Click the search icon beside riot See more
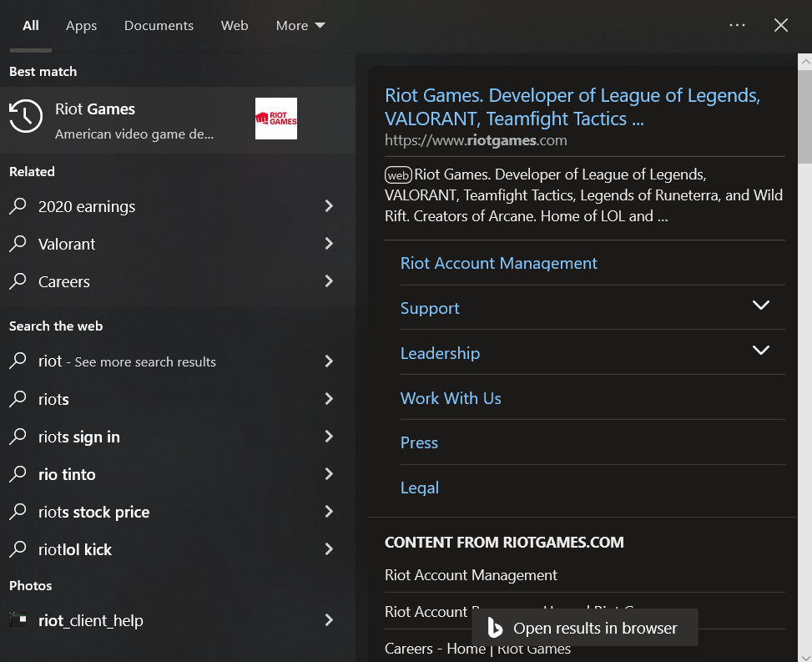 coord(18,361)
